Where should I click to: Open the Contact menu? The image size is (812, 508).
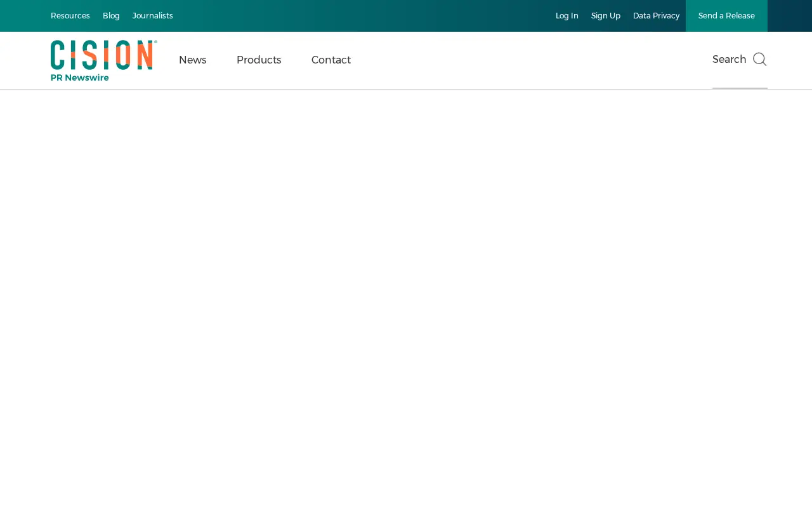[x=331, y=60]
